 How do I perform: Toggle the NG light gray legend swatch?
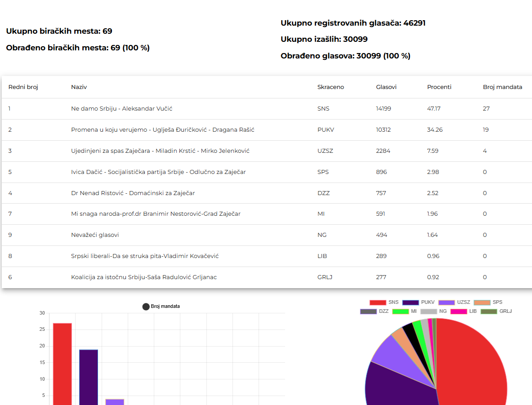(429, 312)
